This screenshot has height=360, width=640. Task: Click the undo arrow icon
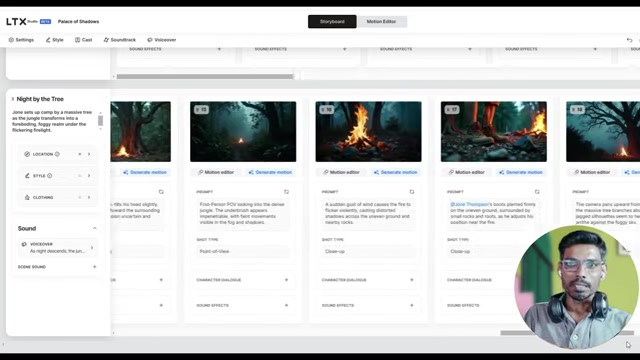(629, 40)
